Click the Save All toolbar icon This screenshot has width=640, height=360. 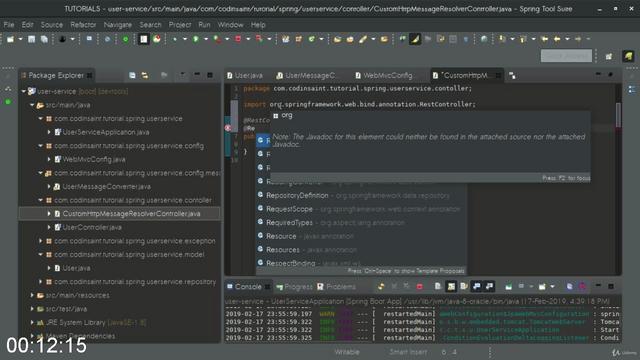pos(44,39)
